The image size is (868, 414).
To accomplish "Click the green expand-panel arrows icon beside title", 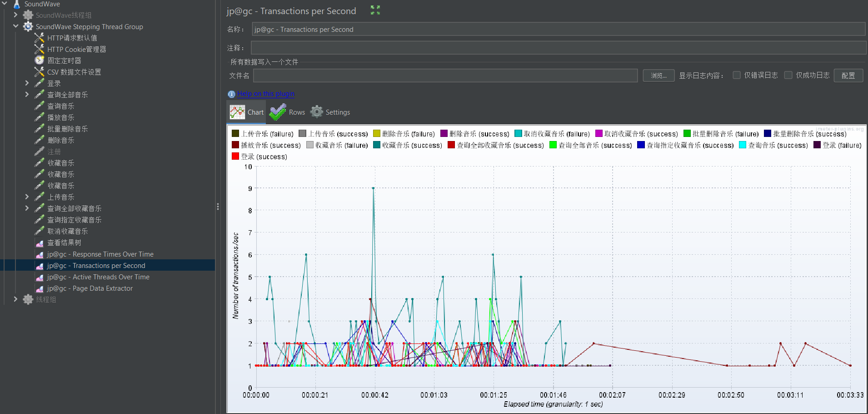I will 375,10.
